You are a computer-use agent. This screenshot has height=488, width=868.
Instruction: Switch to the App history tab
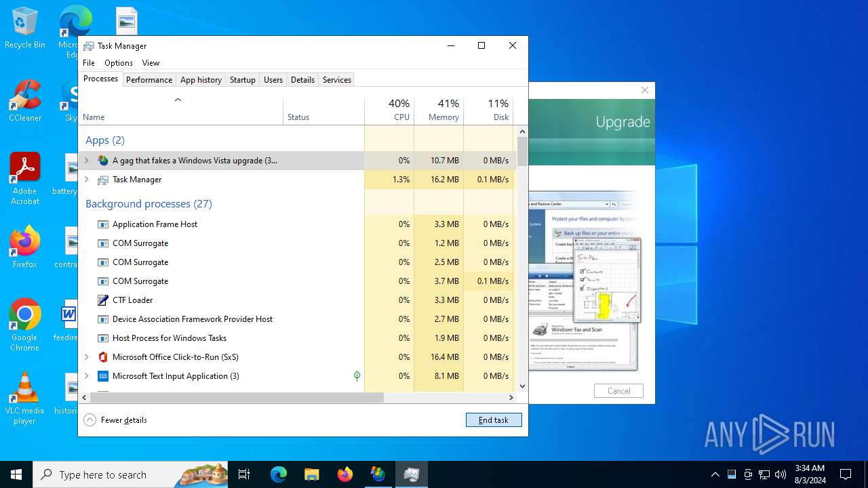[201, 80]
